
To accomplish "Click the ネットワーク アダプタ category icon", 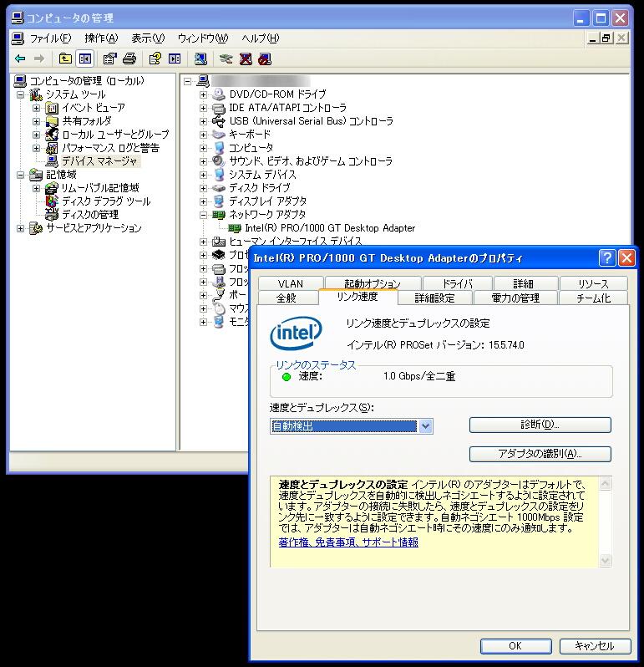I will point(219,215).
